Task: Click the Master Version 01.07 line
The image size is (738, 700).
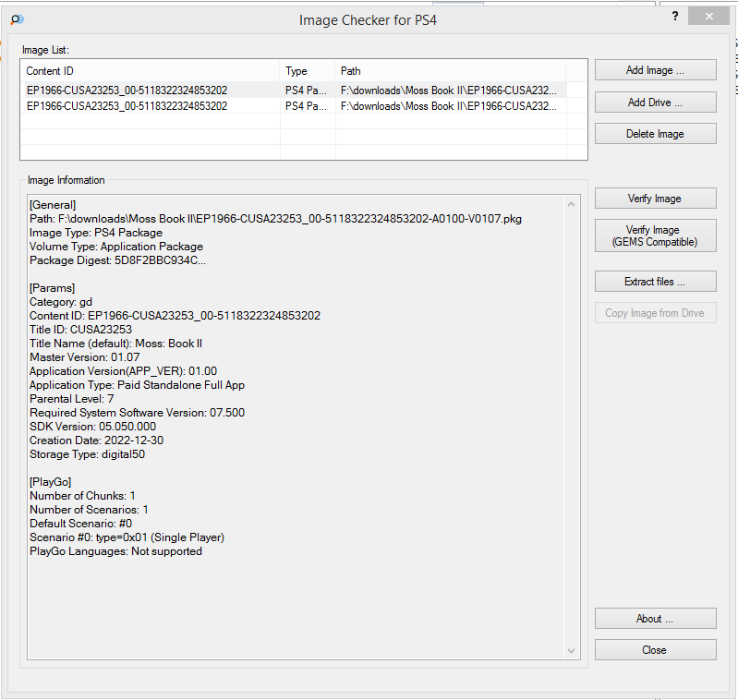Action: coord(85,357)
